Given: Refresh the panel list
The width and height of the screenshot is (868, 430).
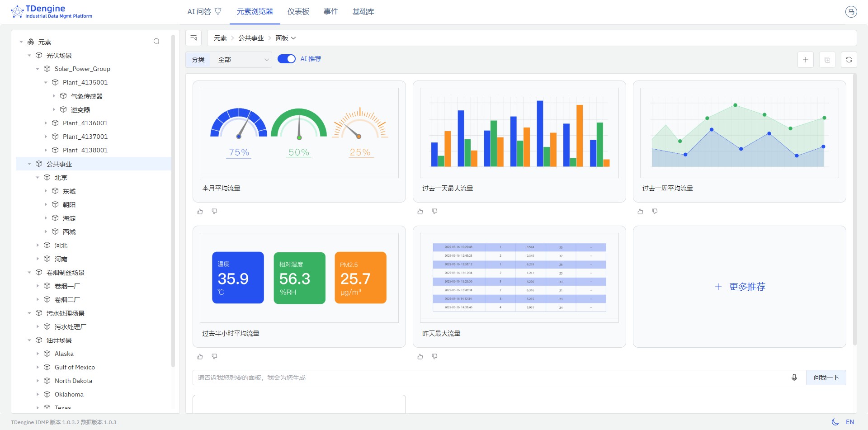Looking at the screenshot, I should coord(849,60).
